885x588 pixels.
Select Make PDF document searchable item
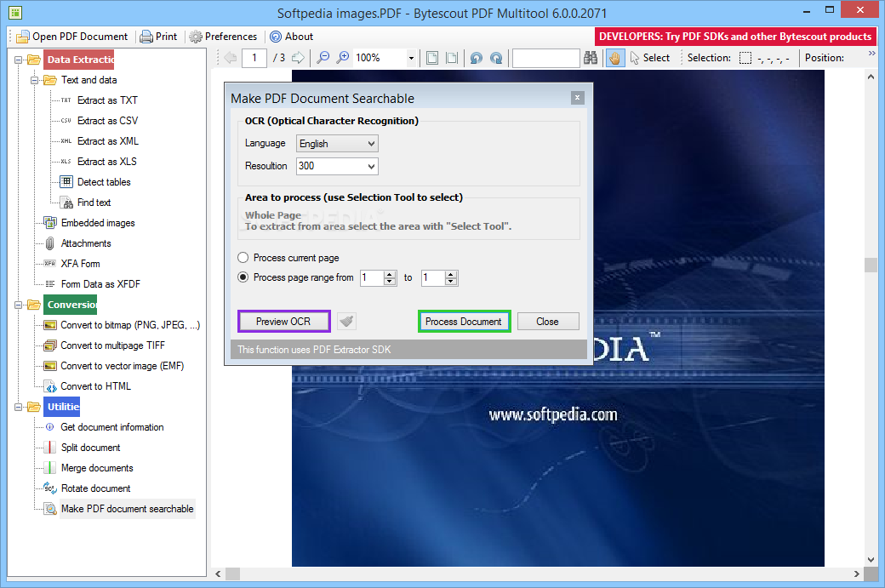click(127, 508)
